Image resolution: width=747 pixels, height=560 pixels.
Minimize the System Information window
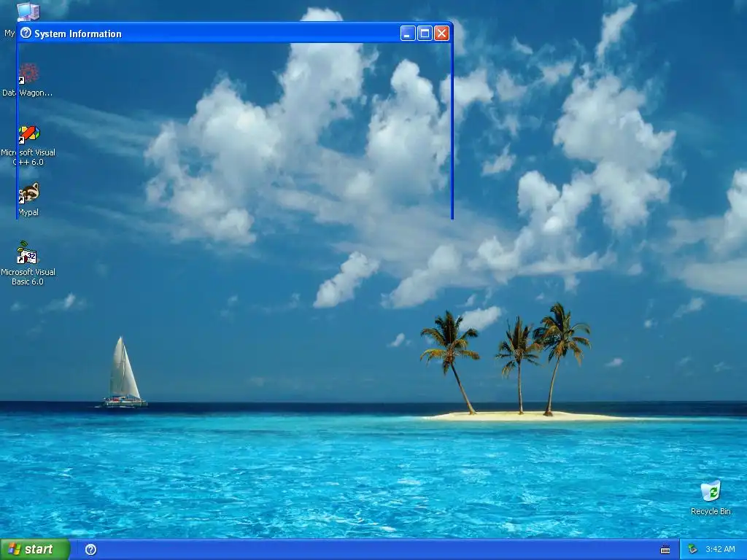click(408, 34)
